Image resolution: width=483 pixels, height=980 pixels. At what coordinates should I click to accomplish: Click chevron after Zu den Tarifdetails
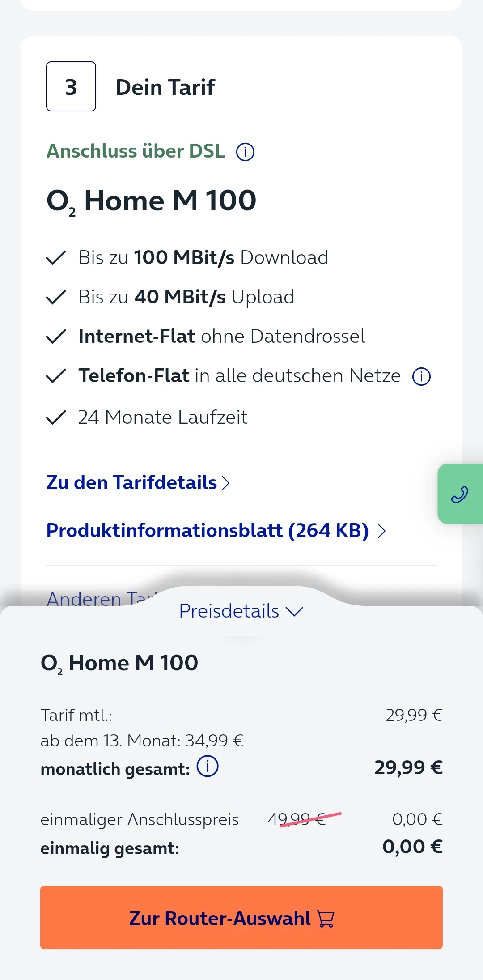tap(226, 483)
